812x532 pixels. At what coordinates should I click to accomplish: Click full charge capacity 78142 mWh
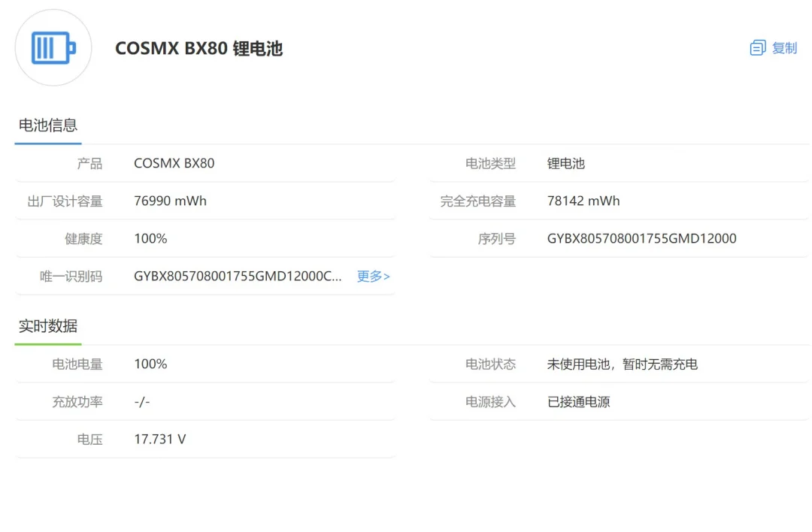pyautogui.click(x=583, y=201)
